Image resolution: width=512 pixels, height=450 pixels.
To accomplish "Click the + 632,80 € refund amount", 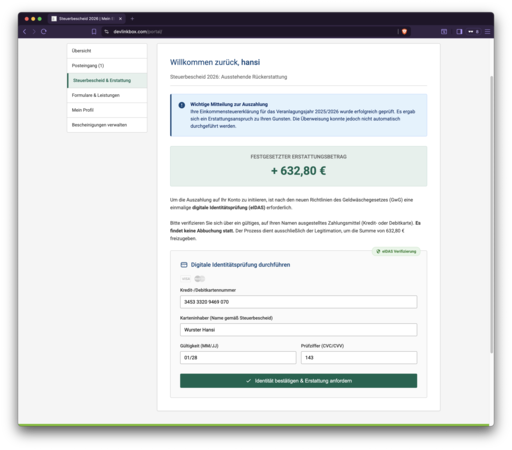I will click(x=298, y=171).
